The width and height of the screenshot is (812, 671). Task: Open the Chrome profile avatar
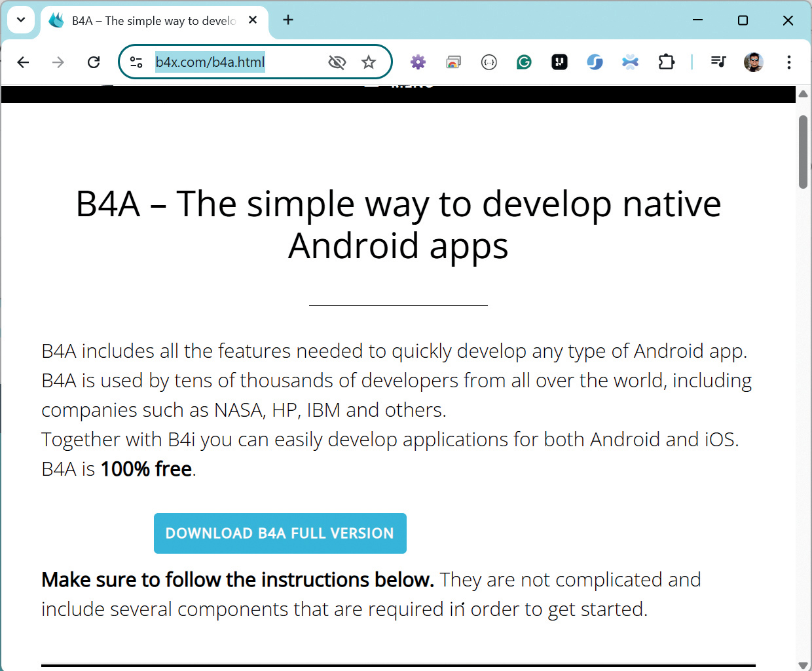click(754, 62)
